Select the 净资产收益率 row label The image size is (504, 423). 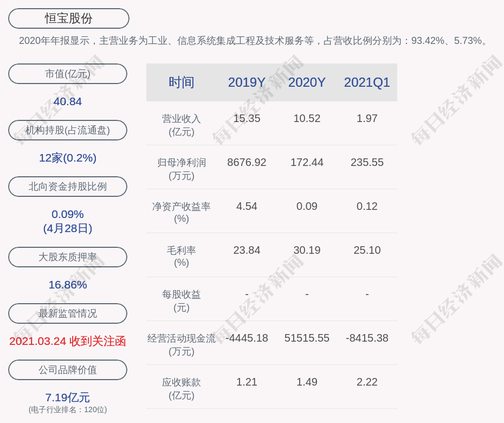(182, 212)
